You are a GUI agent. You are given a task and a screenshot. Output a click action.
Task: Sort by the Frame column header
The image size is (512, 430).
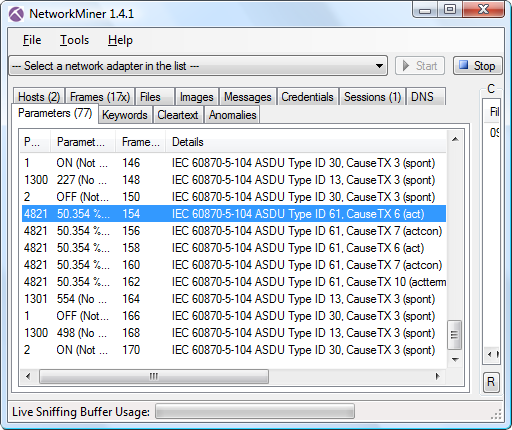point(140,142)
